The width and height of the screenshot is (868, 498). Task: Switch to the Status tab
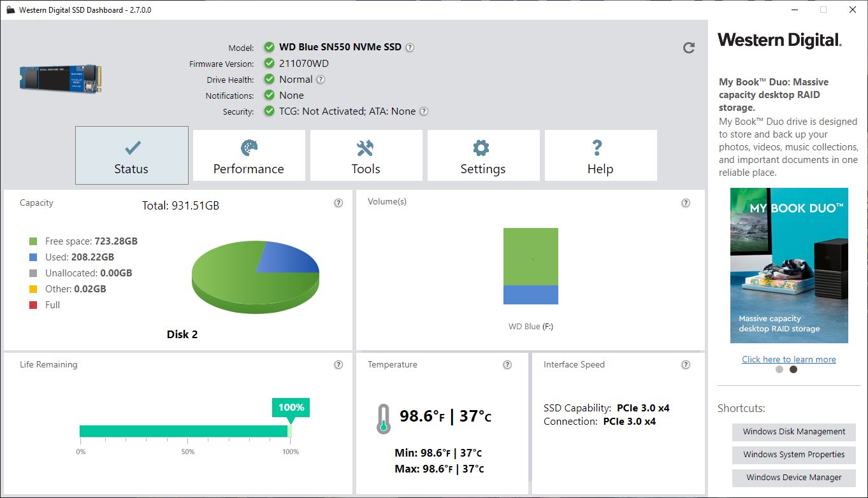click(x=132, y=155)
